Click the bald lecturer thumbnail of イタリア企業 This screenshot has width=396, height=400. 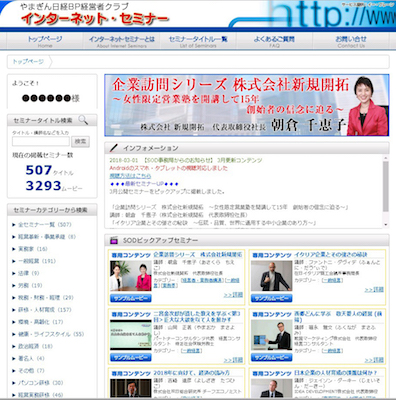[272, 276]
